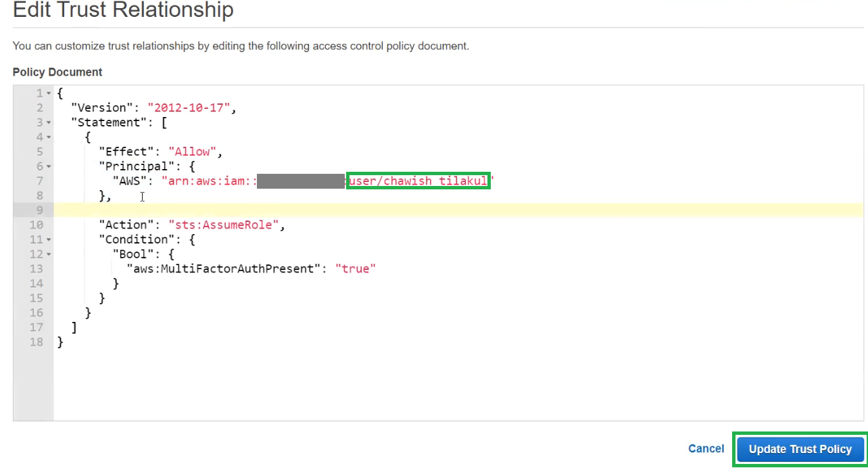Collapse the Condition block on line 11
This screenshot has height=468, width=868.
47,239
